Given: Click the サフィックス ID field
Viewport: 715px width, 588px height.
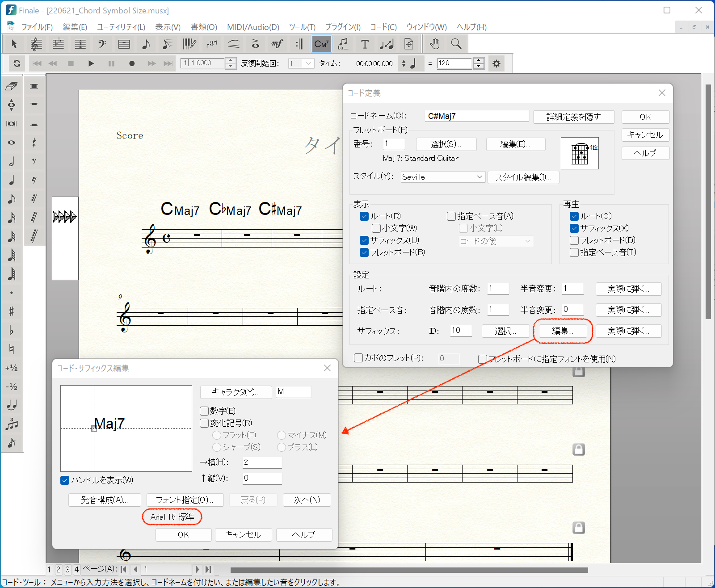Looking at the screenshot, I should [461, 331].
